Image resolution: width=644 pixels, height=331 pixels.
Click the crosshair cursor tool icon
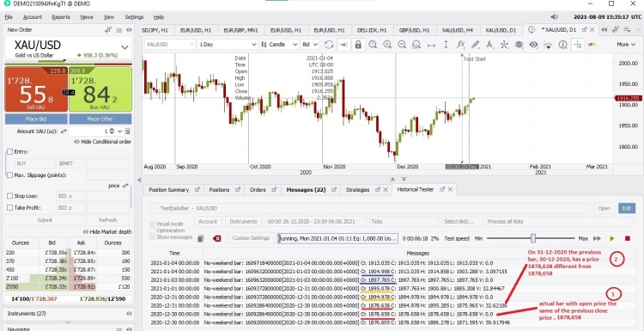point(578,45)
